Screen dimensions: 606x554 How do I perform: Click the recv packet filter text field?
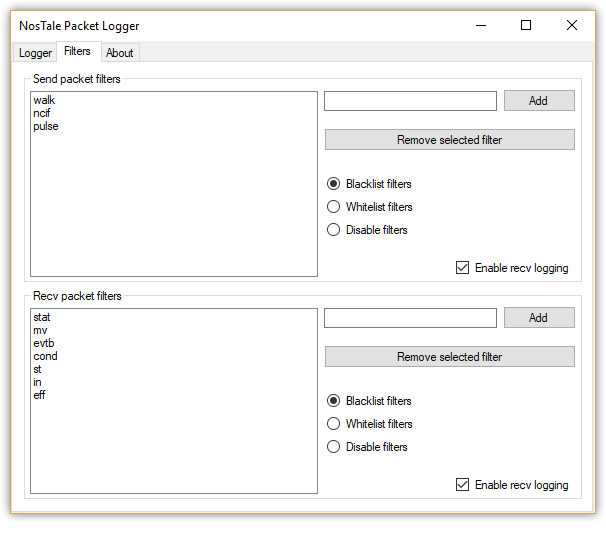410,318
